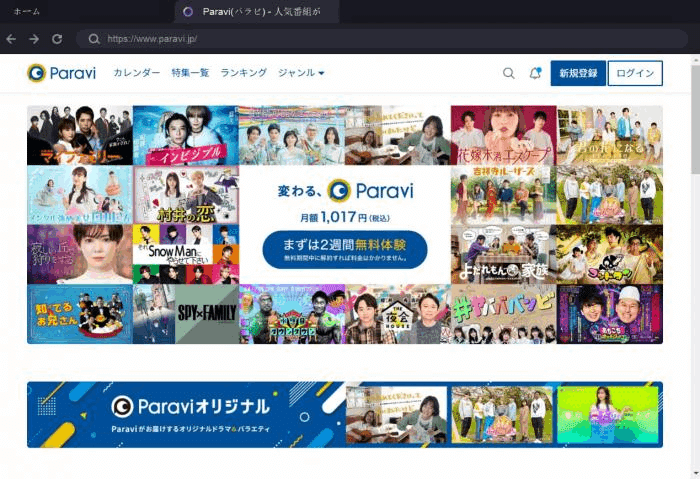Open the green-background woman thumbnail in the Paraviオリジナル banner
The width and height of the screenshot is (700, 479).
(608, 415)
